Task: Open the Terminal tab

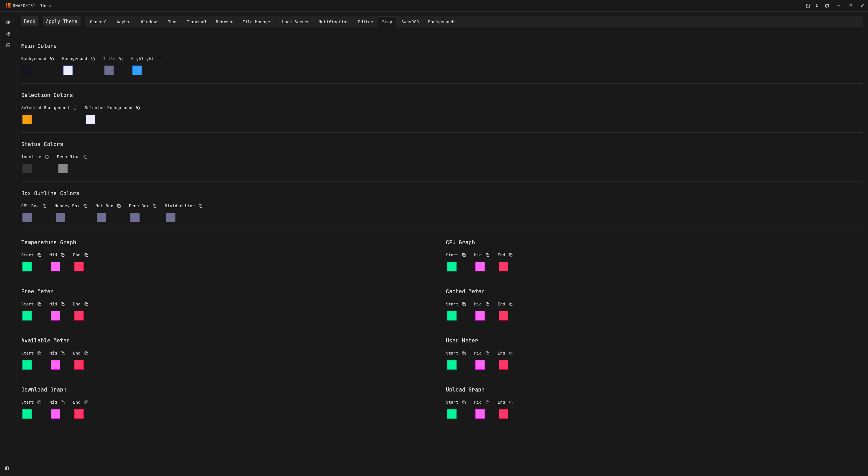Action: click(197, 22)
